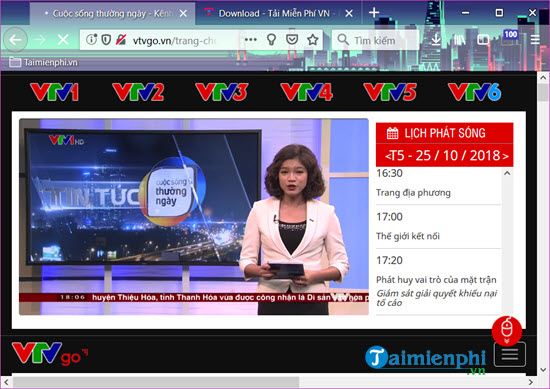
Task: Save the page to Pocket
Action: 292,39
